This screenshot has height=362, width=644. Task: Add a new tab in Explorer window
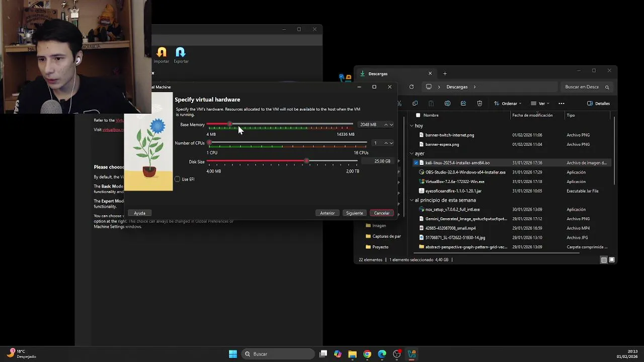pos(445,74)
